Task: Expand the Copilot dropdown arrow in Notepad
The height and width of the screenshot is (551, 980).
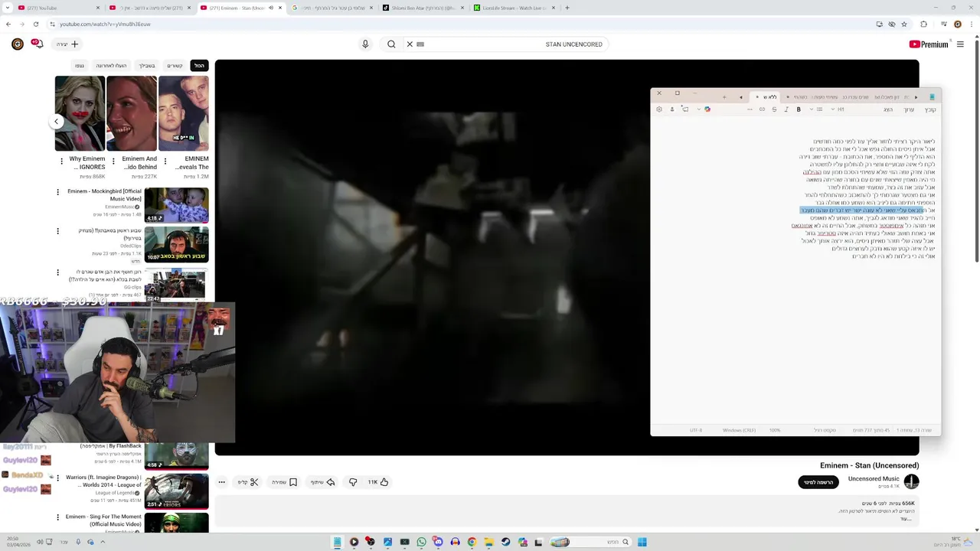Action: (699, 109)
